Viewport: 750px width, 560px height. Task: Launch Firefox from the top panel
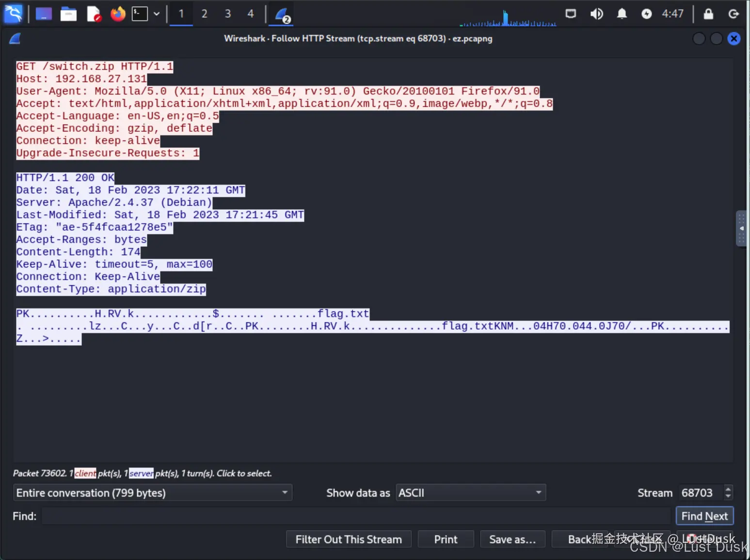pos(117,14)
